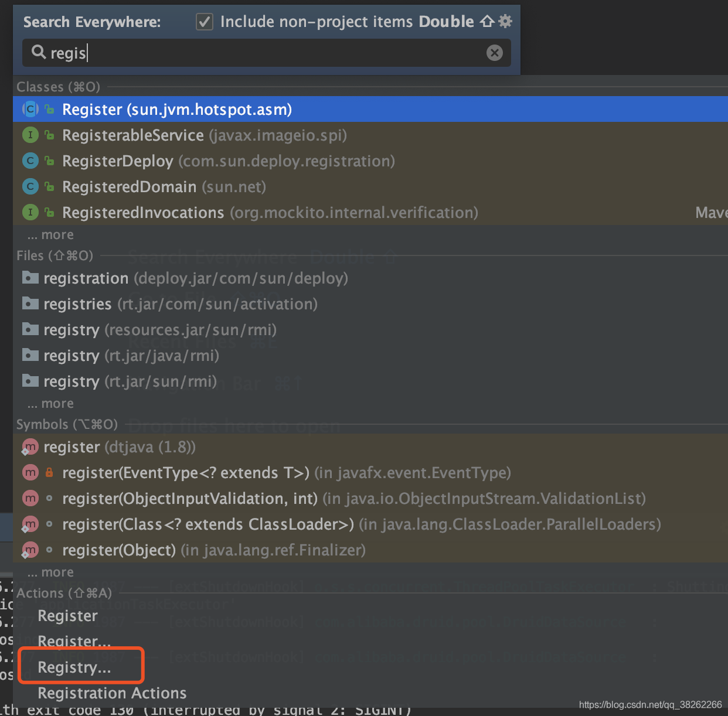Viewport: 728px width, 716px height.
Task: Select RegisterableService (javax.imageio.spi) result
Action: (370, 135)
